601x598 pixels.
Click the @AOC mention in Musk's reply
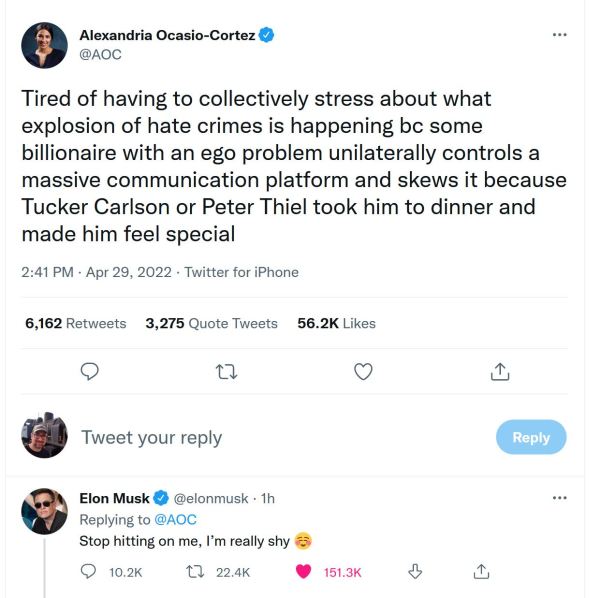[175, 520]
